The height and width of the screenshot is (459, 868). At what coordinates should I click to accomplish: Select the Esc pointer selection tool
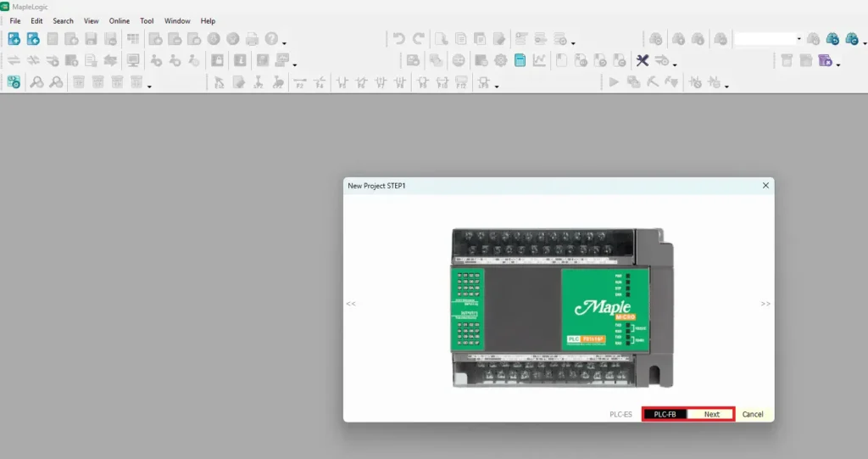[220, 82]
